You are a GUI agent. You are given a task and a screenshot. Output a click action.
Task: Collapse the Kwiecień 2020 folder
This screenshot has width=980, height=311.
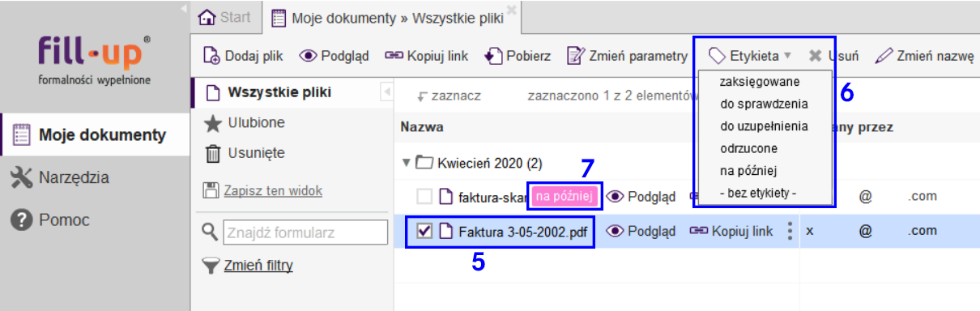pos(407,163)
